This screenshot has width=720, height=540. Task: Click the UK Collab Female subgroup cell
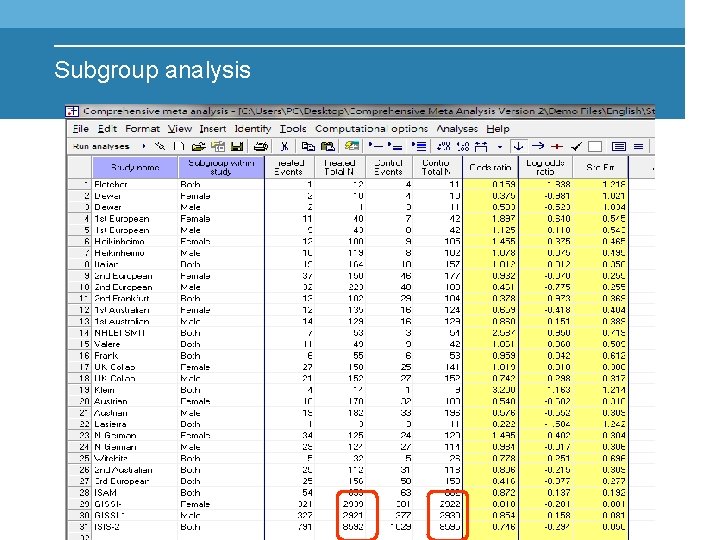(221, 367)
